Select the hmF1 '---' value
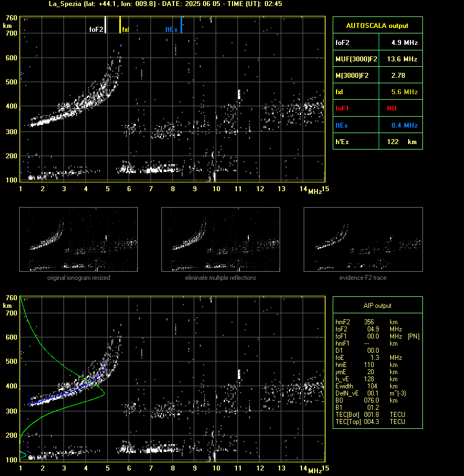This screenshot has width=464, height=476. pyautogui.click(x=367, y=343)
